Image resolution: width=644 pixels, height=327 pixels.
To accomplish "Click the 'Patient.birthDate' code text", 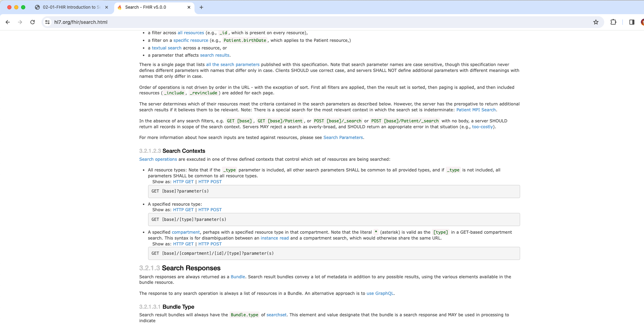I will tap(245, 40).
